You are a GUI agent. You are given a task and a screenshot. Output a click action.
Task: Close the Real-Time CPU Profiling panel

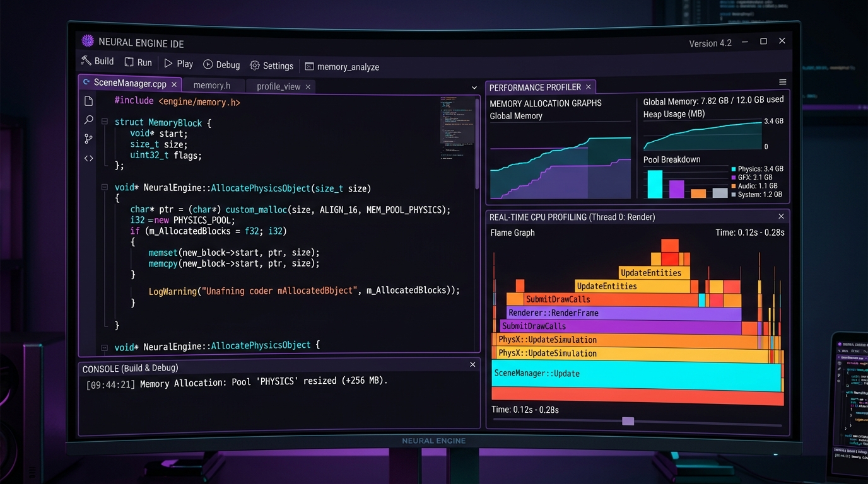pos(781,216)
